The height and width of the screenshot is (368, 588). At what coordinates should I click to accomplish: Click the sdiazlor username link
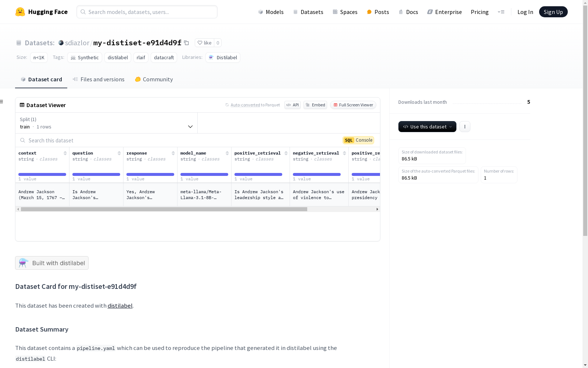click(77, 43)
